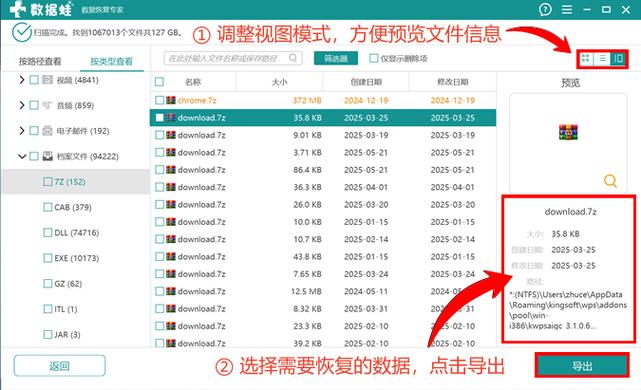641x390 pixels.
Task: Select the 10.0 KB download.7z row
Action: click(x=323, y=222)
